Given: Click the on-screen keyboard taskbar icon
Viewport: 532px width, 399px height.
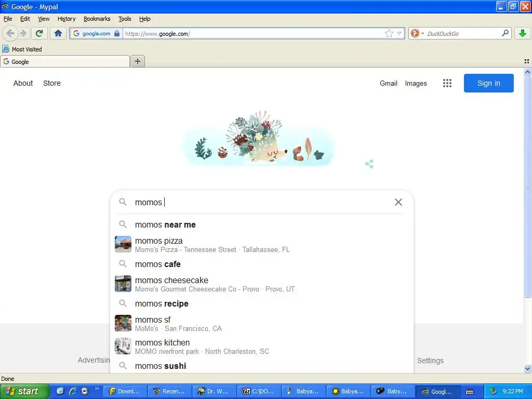Looking at the screenshot, I should click(x=470, y=392).
